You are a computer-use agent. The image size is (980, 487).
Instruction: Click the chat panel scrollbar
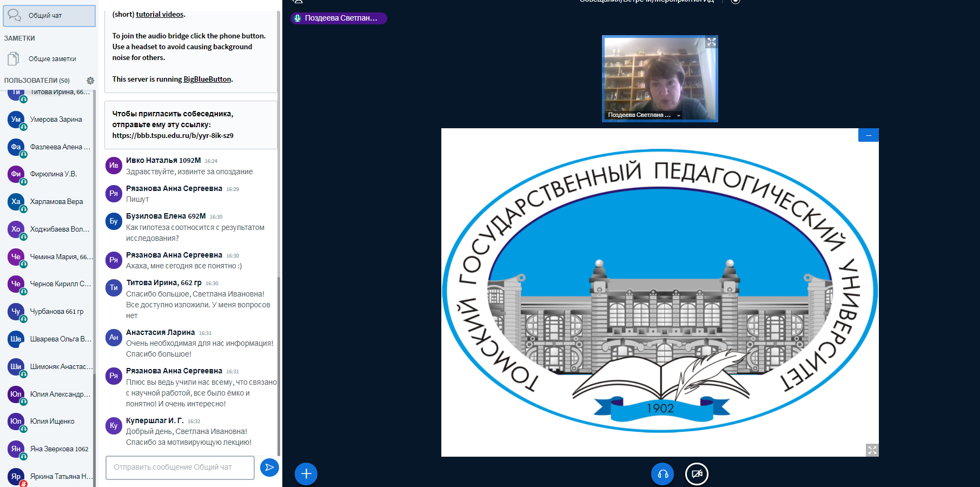279,366
